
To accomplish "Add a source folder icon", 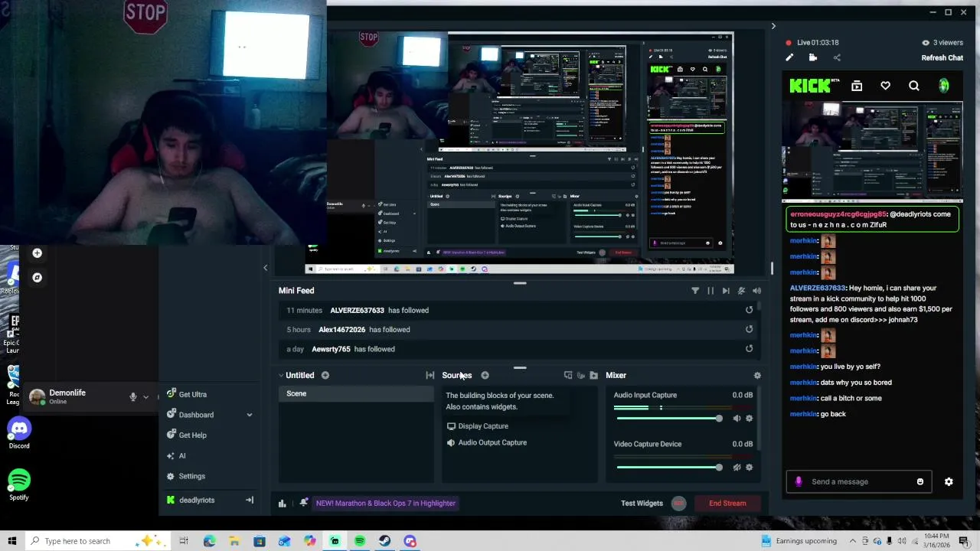I will [593, 375].
